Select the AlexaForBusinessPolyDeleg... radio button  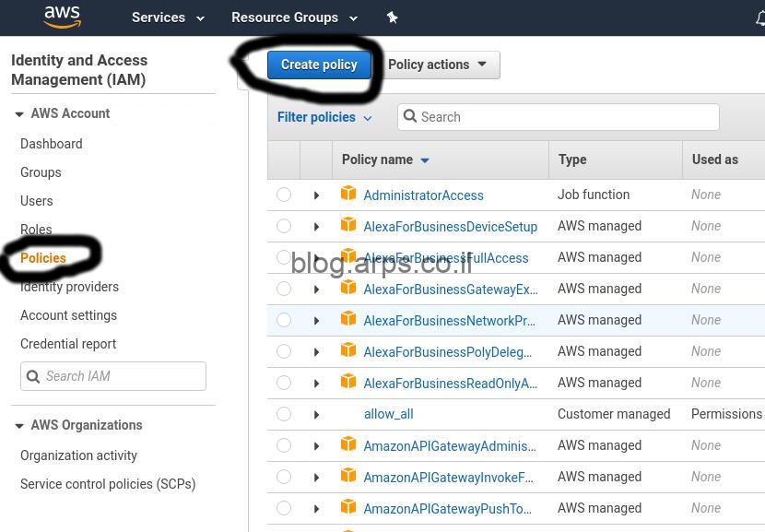284,351
